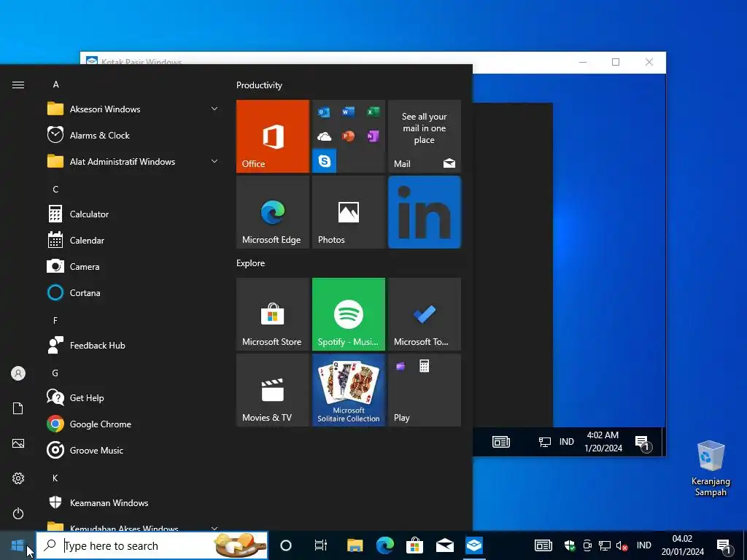Open Pictures from the Start sidebar
747x560 pixels.
pyautogui.click(x=18, y=443)
